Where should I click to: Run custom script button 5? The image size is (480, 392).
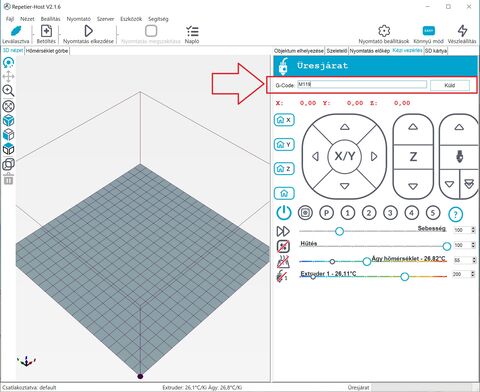[433, 213]
